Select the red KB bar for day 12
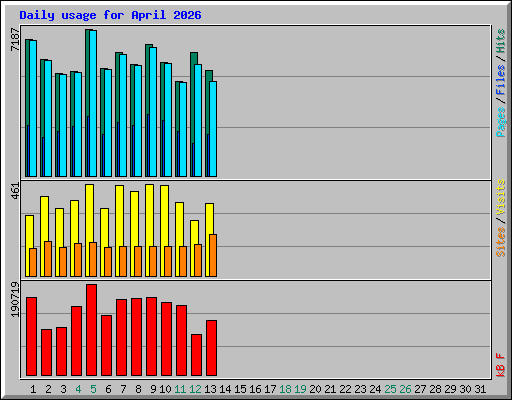This screenshot has width=512, height=400. [x=197, y=355]
